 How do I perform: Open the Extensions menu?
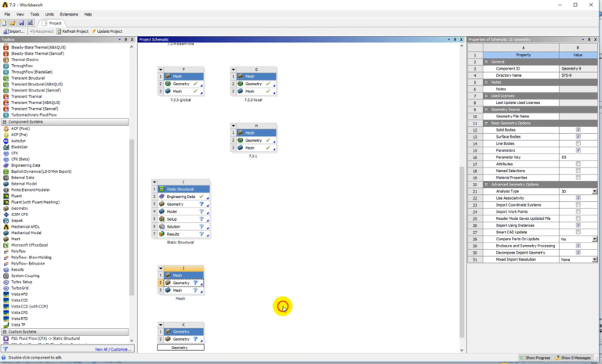point(69,14)
